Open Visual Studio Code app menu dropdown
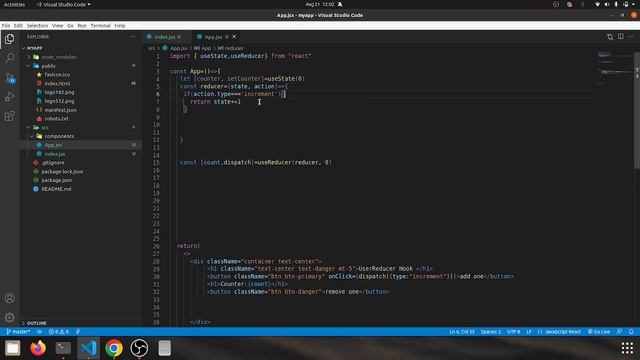Viewport: 640px width, 360px height. tap(64, 4)
